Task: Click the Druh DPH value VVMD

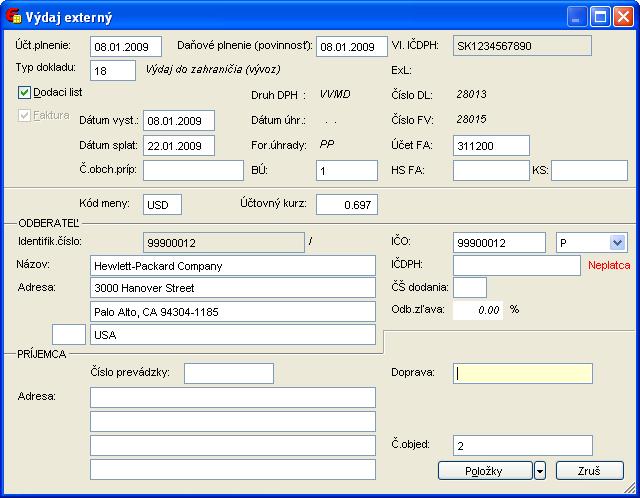Action: (x=335, y=94)
